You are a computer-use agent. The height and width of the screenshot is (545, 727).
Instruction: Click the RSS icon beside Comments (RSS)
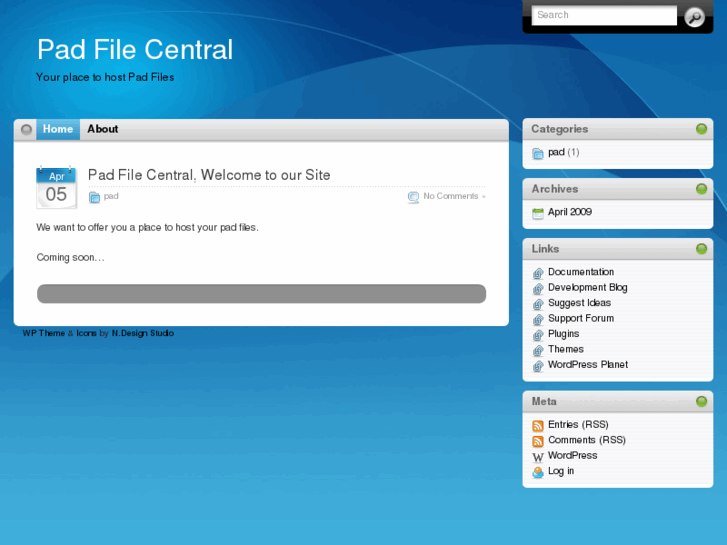(x=538, y=441)
